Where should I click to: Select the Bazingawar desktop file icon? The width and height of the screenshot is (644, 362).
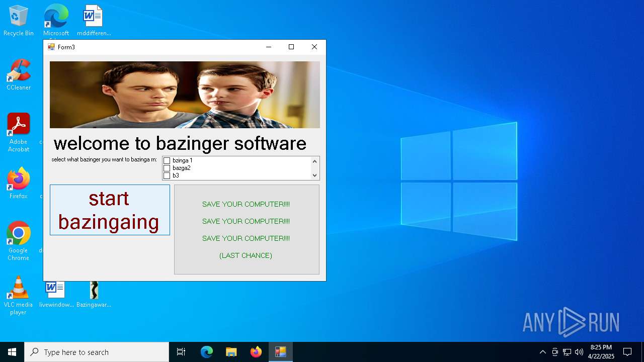pos(94,294)
